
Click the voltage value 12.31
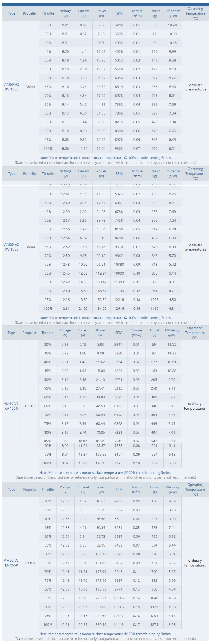(x=65, y=308)
